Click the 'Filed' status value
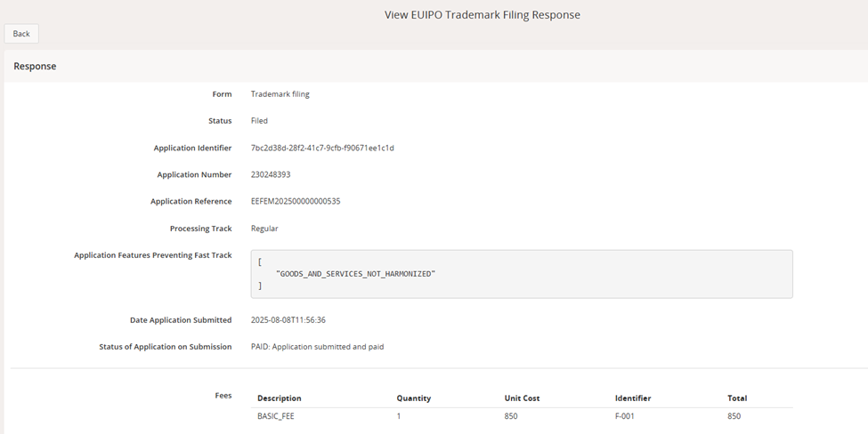 coord(259,121)
